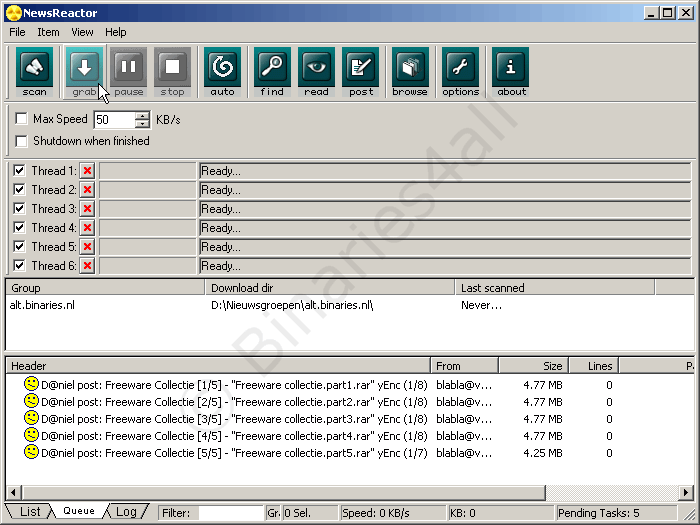
Task: Click red X for Thread 5
Action: (x=87, y=246)
